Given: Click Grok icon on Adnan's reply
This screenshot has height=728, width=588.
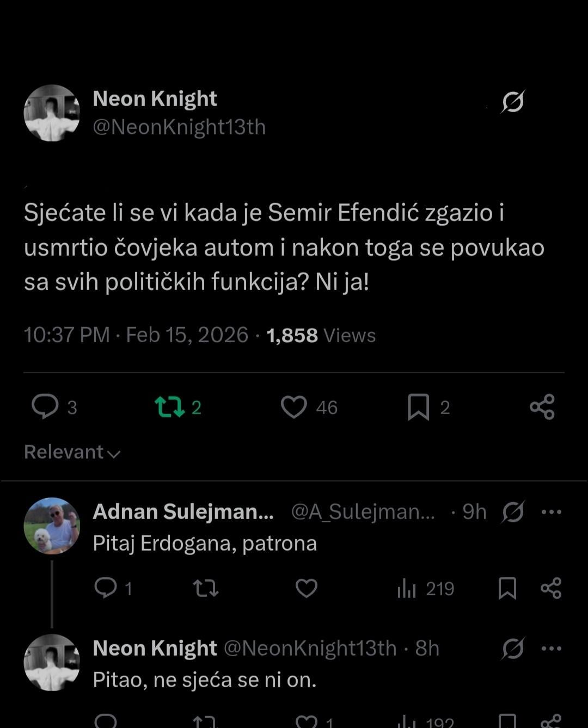Looking at the screenshot, I should tap(512, 512).
